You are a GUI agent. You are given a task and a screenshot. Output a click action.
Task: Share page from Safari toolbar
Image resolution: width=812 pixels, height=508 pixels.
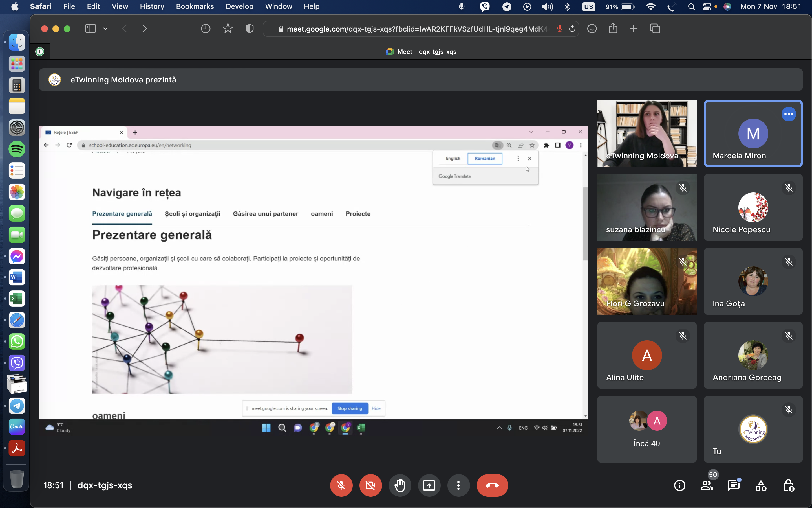pos(613,28)
